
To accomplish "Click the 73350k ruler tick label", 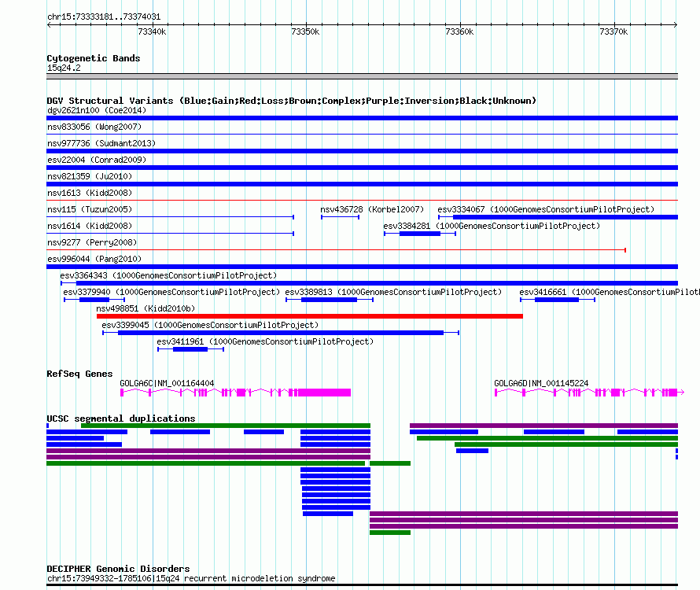I will pos(305,31).
